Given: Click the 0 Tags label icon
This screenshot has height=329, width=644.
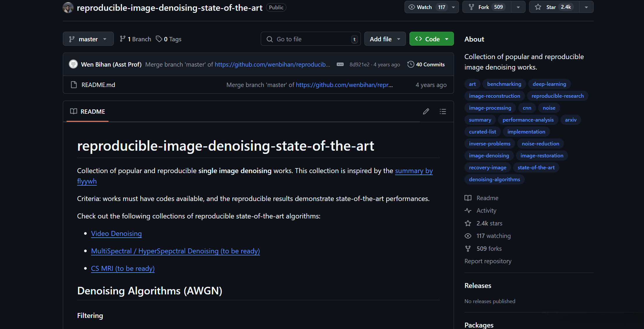Looking at the screenshot, I should [x=159, y=39].
